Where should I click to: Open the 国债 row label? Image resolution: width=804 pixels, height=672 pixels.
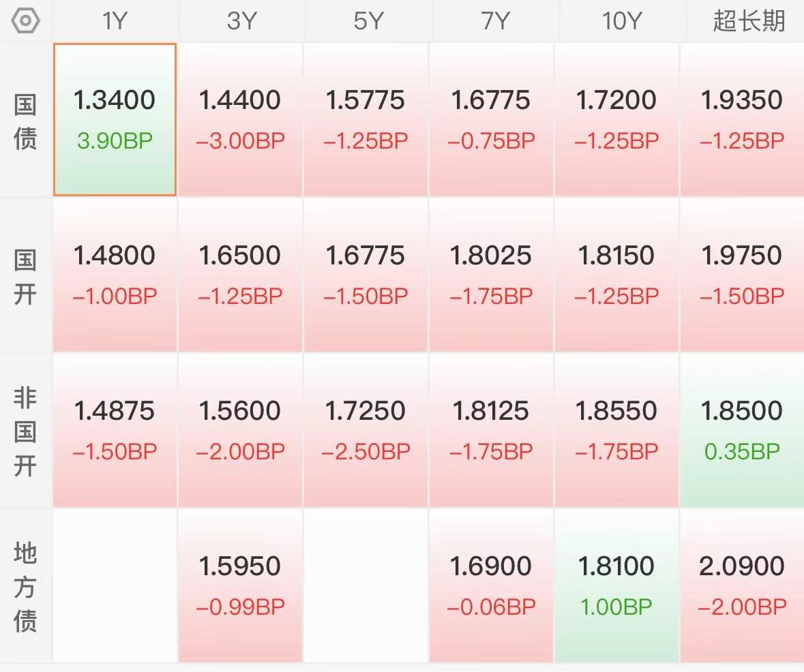[25, 122]
